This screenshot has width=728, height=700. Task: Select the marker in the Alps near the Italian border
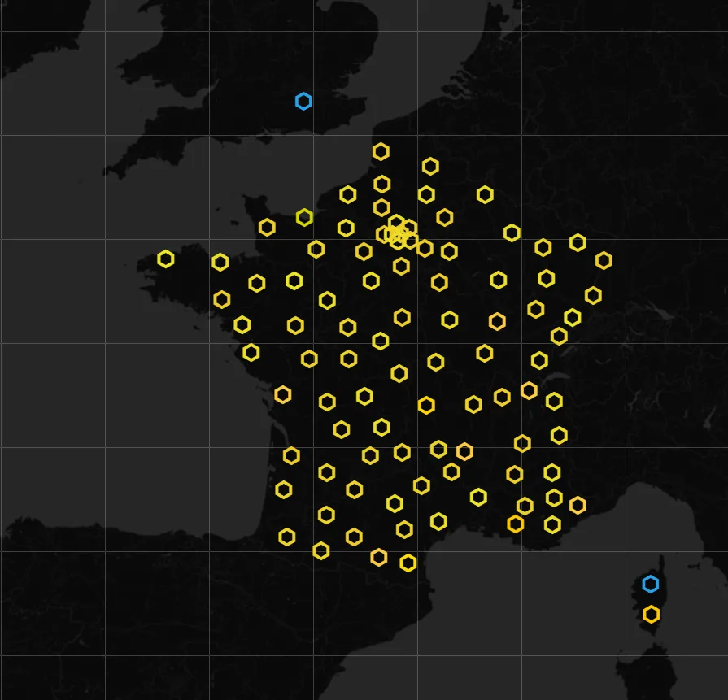pos(559,434)
